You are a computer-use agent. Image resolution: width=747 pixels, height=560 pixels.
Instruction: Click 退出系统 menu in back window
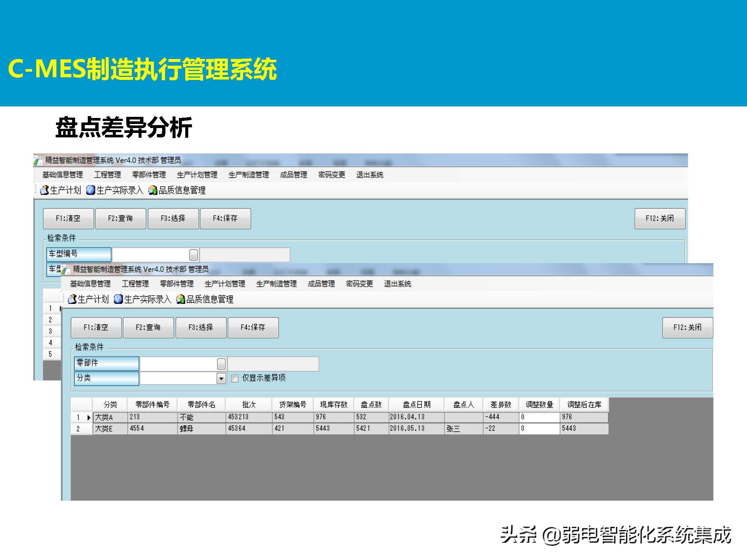tap(370, 175)
